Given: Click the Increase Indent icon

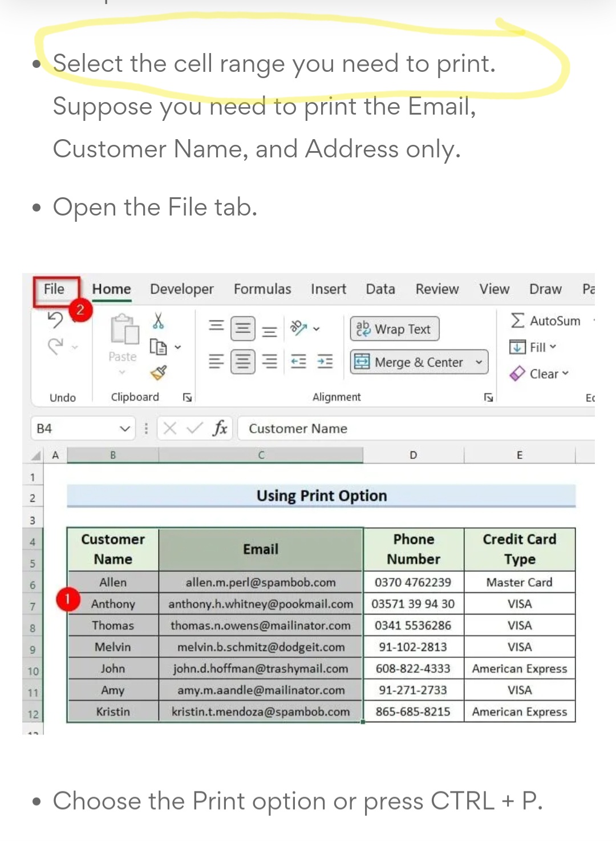Looking at the screenshot, I should click(325, 361).
